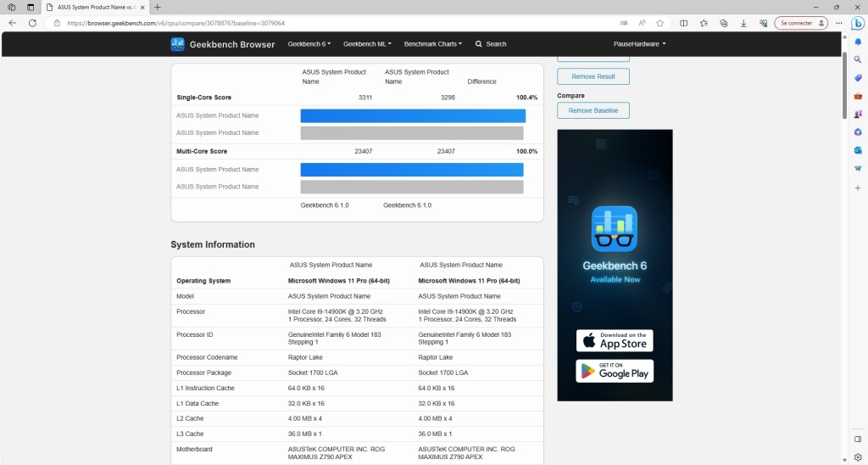
Task: Open Drop paper plane icon in sidebar
Action: pyautogui.click(x=858, y=169)
